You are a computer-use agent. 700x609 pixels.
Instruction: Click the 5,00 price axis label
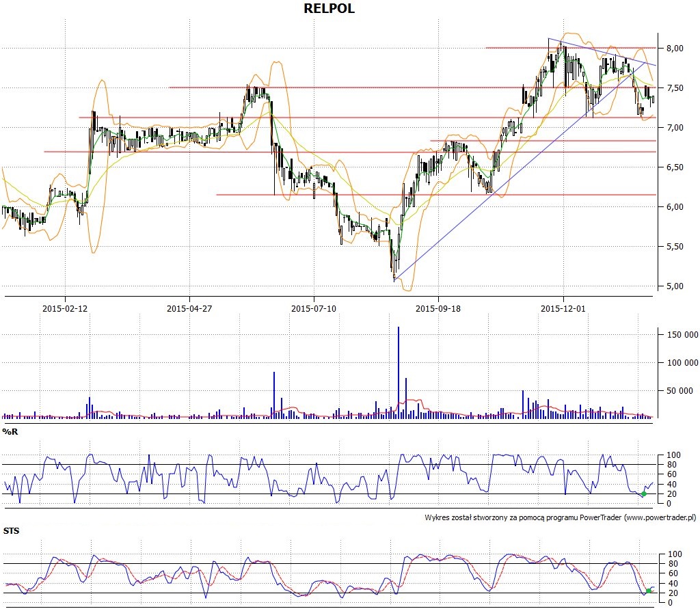[675, 286]
